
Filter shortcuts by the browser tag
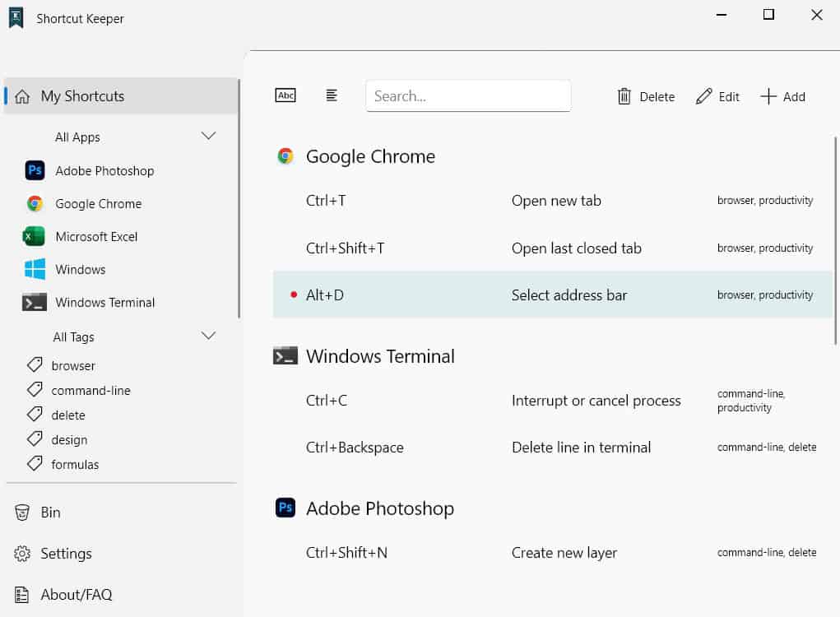coord(73,366)
